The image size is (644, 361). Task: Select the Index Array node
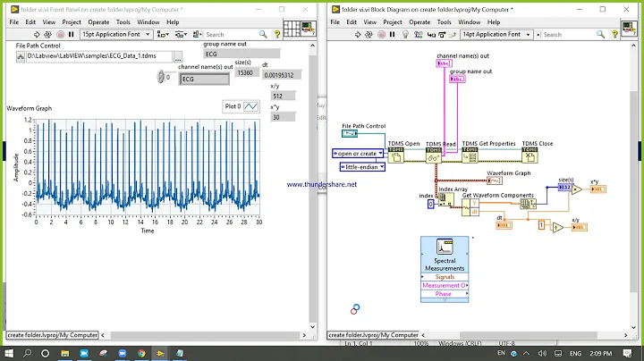point(446,200)
